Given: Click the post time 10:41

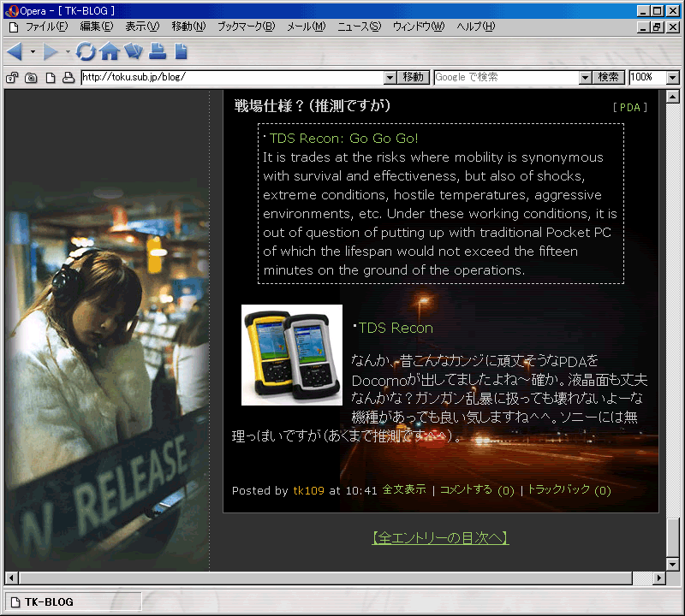Looking at the screenshot, I should (361, 491).
